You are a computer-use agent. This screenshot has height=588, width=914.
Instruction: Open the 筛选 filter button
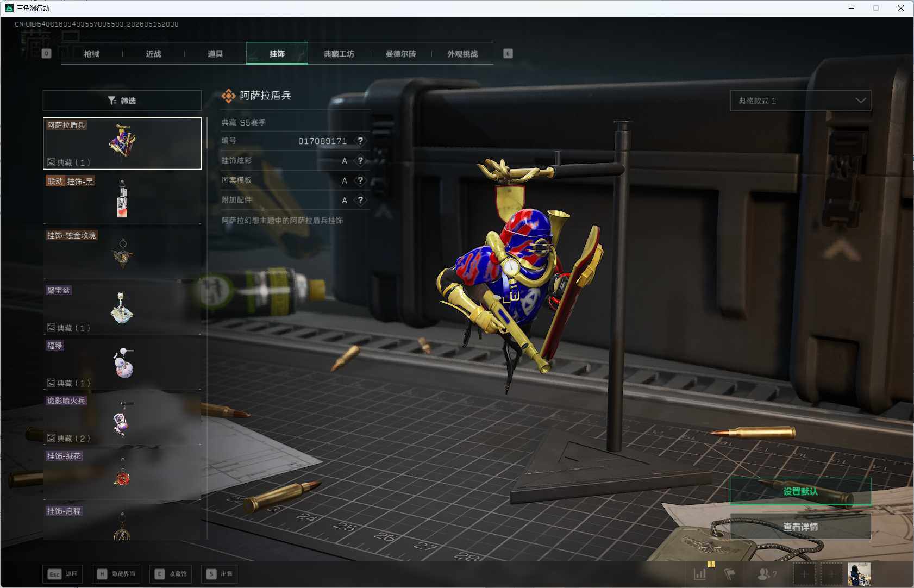(122, 101)
